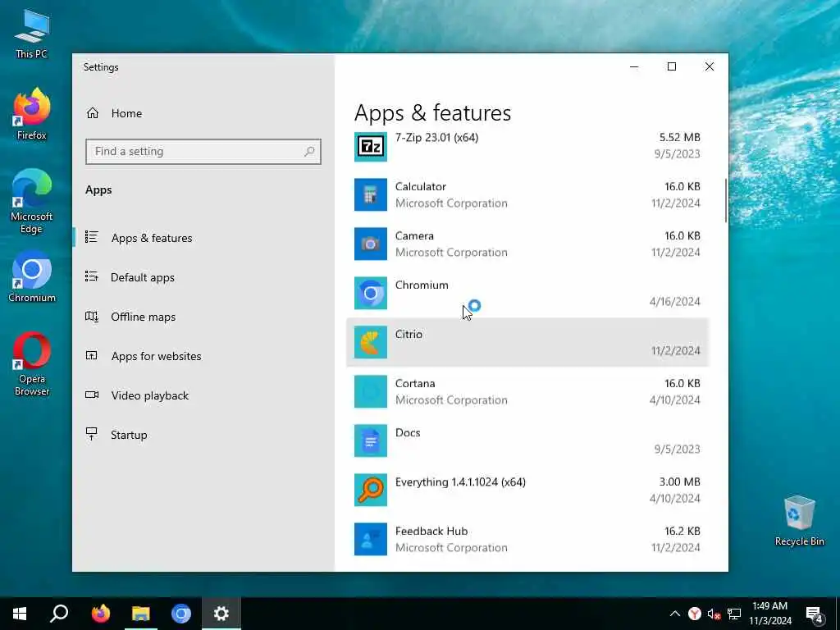Image resolution: width=840 pixels, height=630 pixels.
Task: Click the 16.2 KB size of Feedback Hub
Action: tap(682, 532)
